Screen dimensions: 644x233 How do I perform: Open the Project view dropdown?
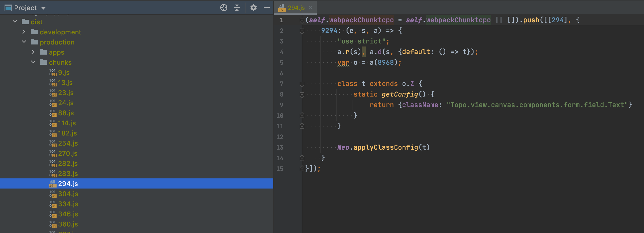click(43, 8)
